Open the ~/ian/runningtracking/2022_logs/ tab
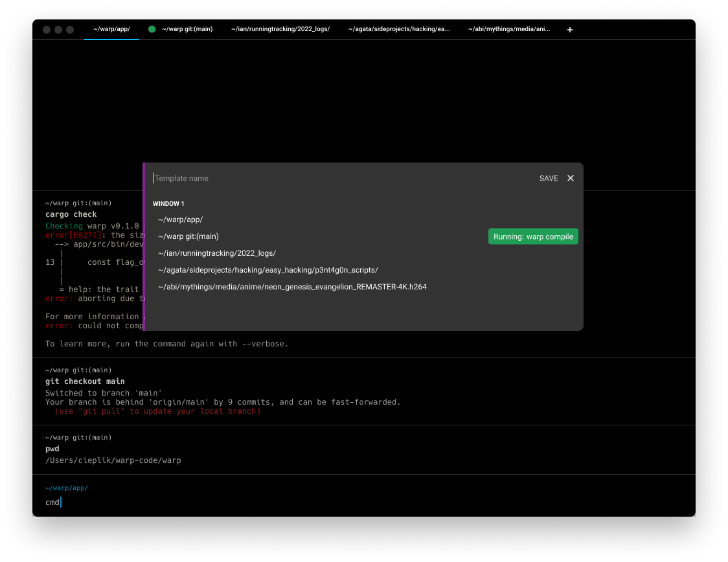This screenshot has height=562, width=728. pos(280,29)
